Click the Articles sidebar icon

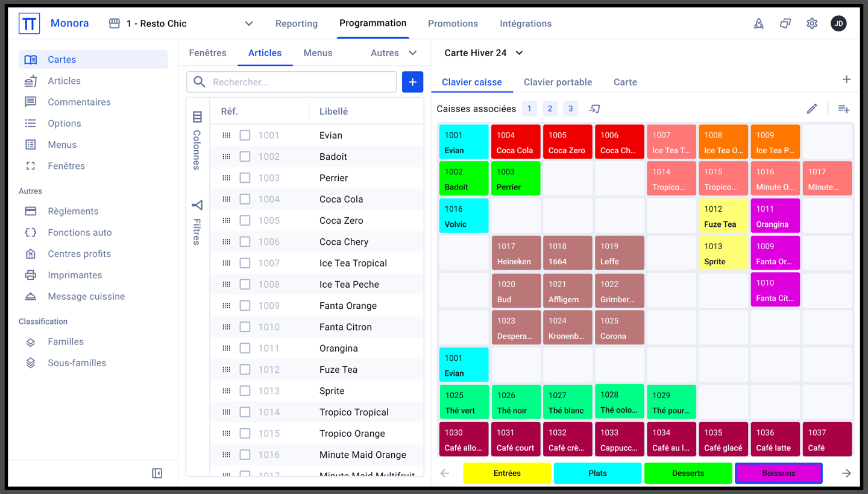31,81
